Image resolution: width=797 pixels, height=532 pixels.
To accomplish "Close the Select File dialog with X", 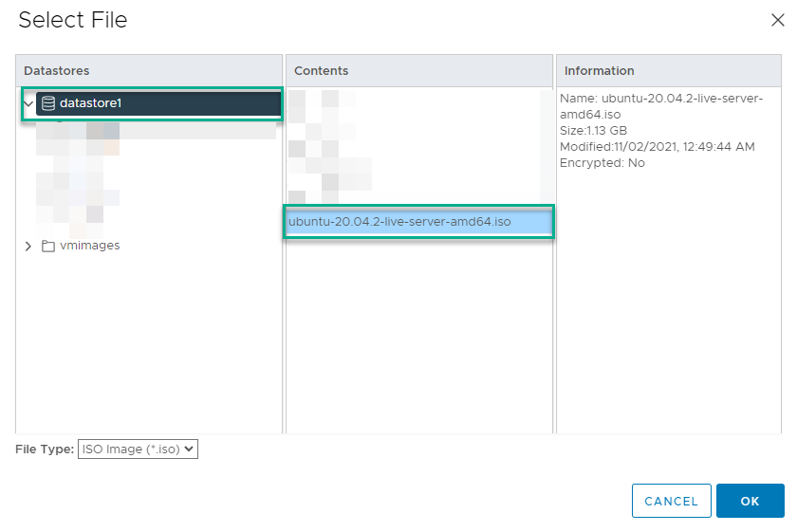I will coord(777,21).
